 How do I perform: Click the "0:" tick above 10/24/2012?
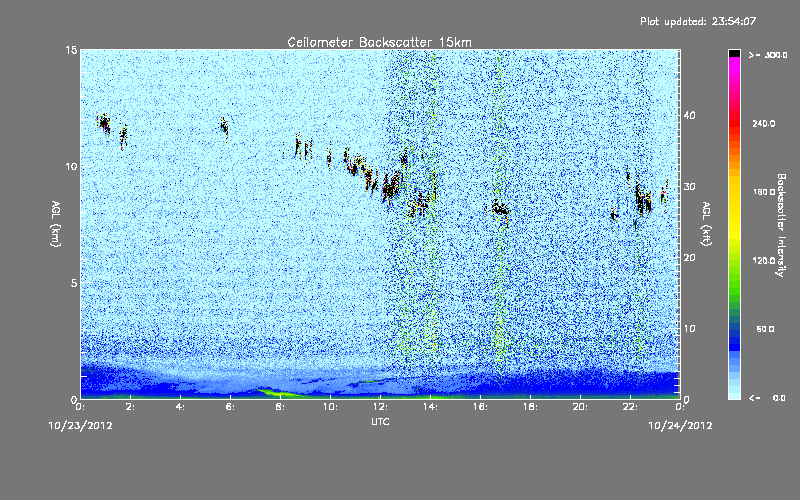click(x=680, y=407)
